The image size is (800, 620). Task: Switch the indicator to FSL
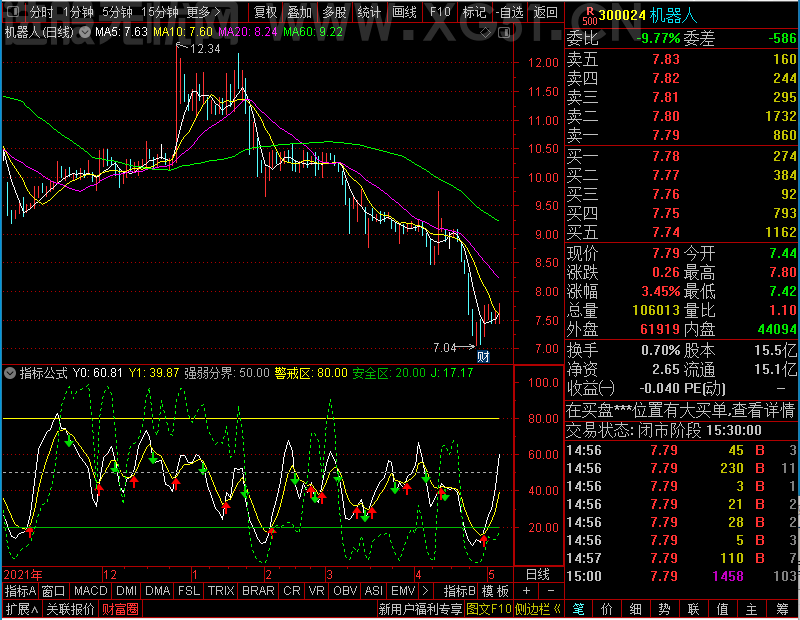click(189, 591)
